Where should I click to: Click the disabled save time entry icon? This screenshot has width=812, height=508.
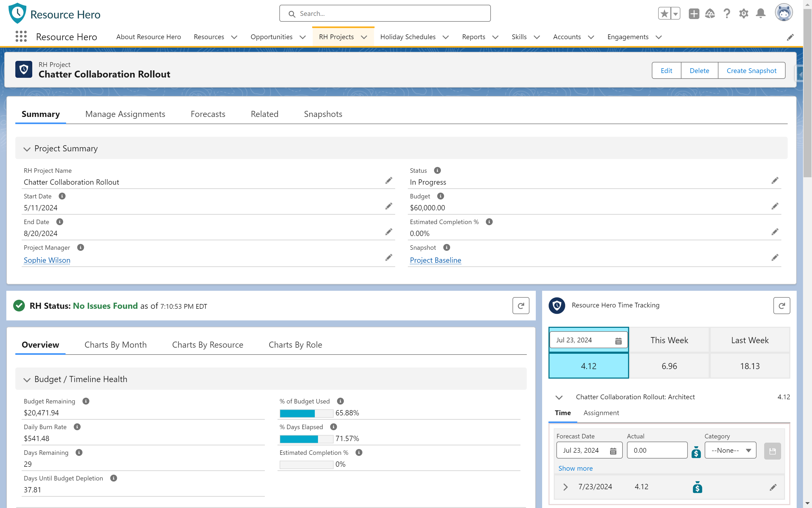pyautogui.click(x=772, y=451)
